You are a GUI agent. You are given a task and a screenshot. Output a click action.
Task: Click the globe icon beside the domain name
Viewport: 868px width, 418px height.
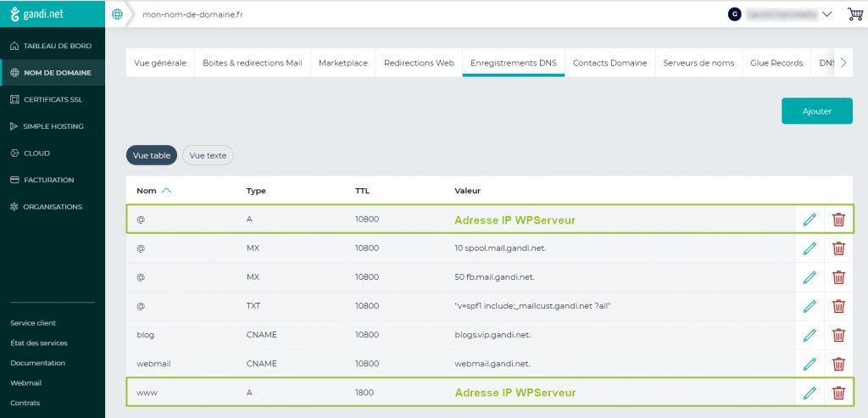(117, 14)
